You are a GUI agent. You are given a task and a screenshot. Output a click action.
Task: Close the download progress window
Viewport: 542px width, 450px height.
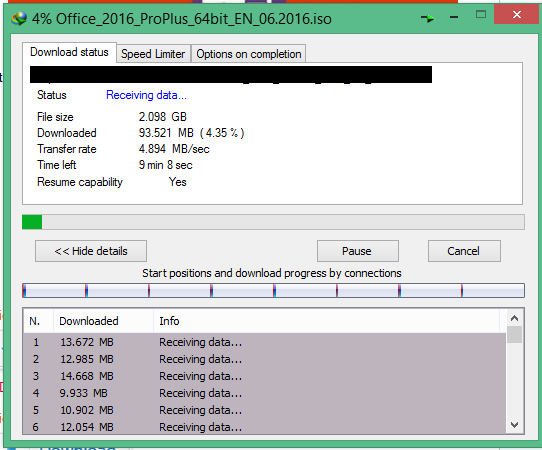click(517, 14)
